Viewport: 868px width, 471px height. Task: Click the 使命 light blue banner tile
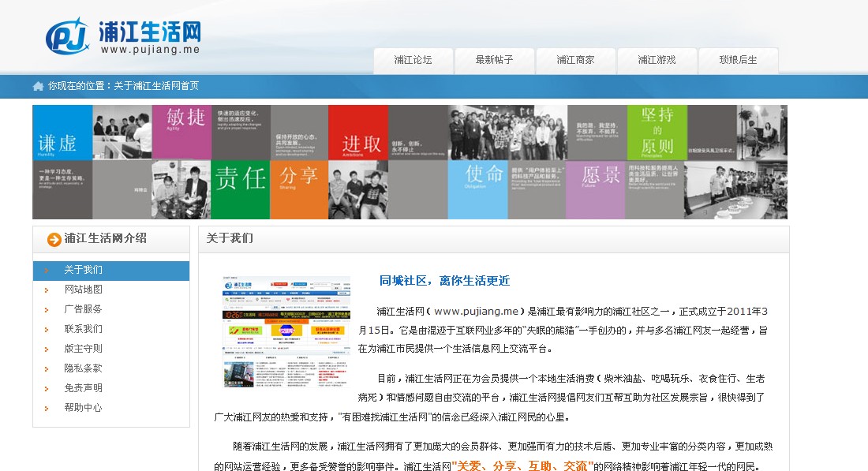coord(477,190)
